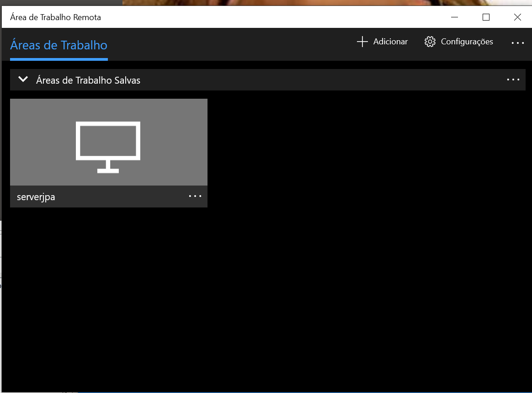The width and height of the screenshot is (532, 393).
Task: Click the plus icon to add a connection
Action: point(362,42)
